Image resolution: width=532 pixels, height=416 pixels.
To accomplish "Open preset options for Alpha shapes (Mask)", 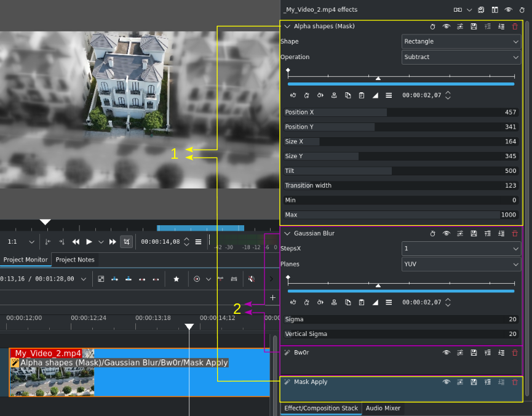I will coord(460,26).
